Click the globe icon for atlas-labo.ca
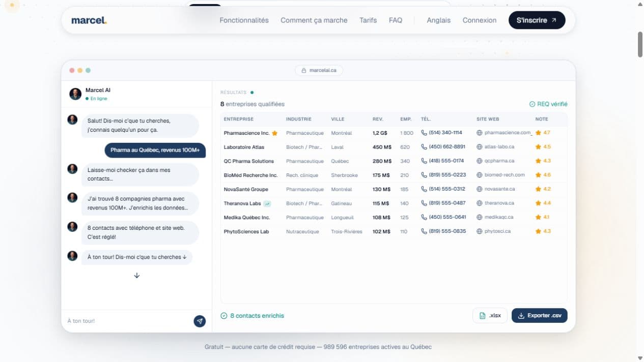 [x=480, y=147]
